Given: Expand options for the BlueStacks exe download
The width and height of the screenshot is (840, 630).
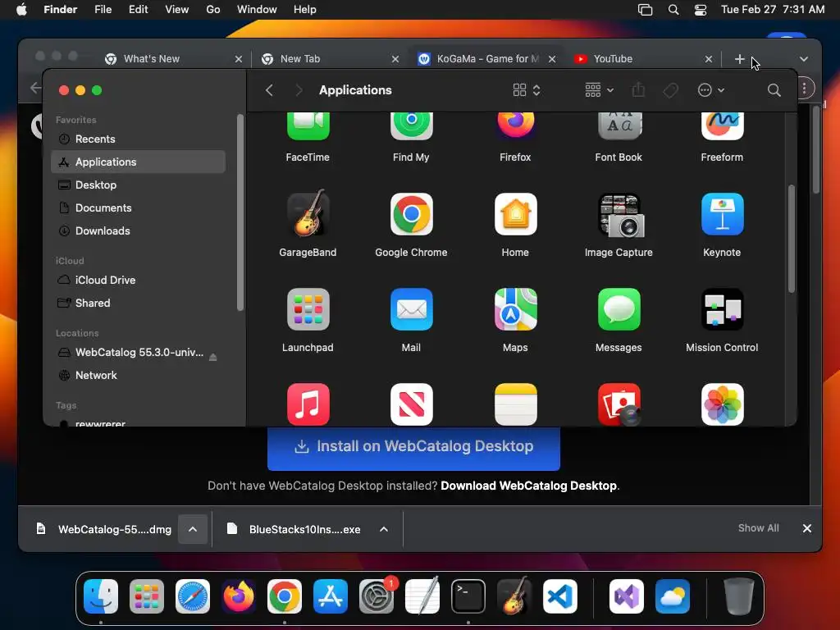Looking at the screenshot, I should pyautogui.click(x=384, y=529).
